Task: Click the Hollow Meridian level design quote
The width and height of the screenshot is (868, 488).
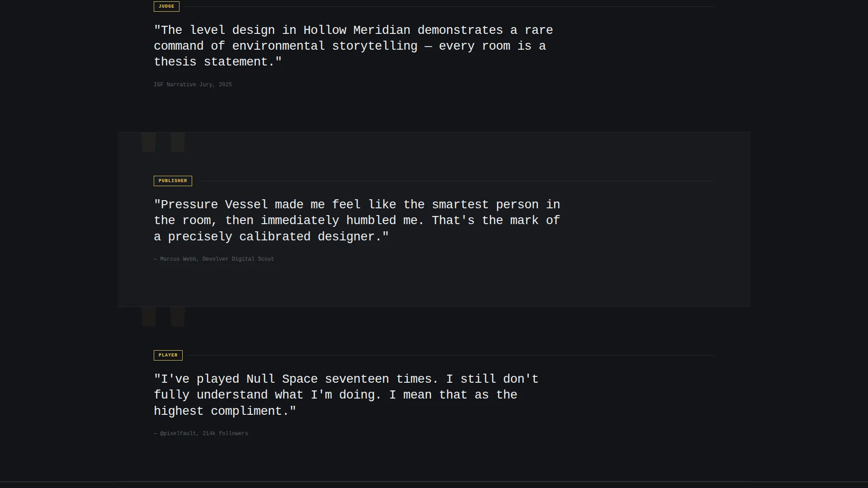Action: coord(354,46)
